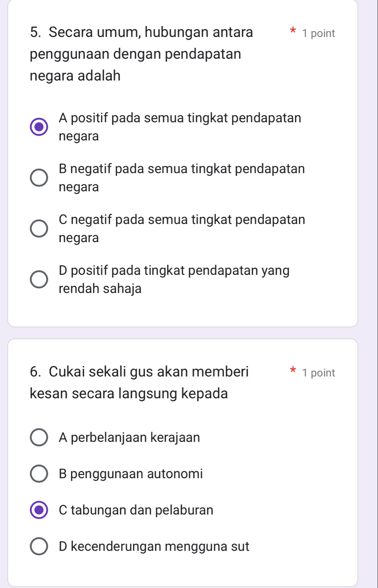This screenshot has width=378, height=588.
Task: Choose radio circle beside 'B negatif pada semua'
Action: click(x=39, y=178)
